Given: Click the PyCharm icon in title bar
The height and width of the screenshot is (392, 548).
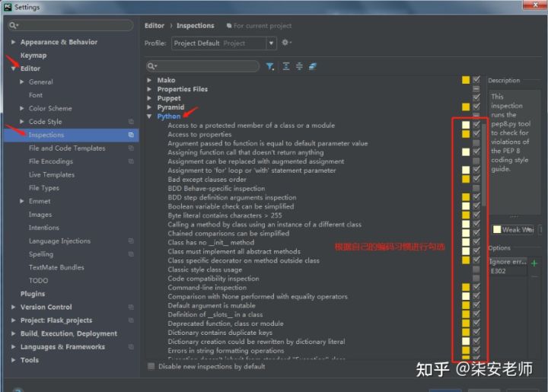Looking at the screenshot, I should (x=8, y=7).
